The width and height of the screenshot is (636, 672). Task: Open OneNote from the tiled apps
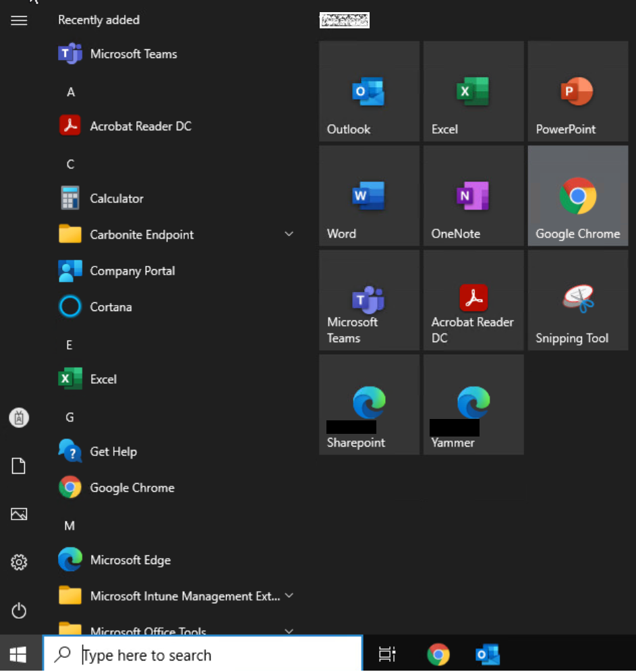point(473,196)
